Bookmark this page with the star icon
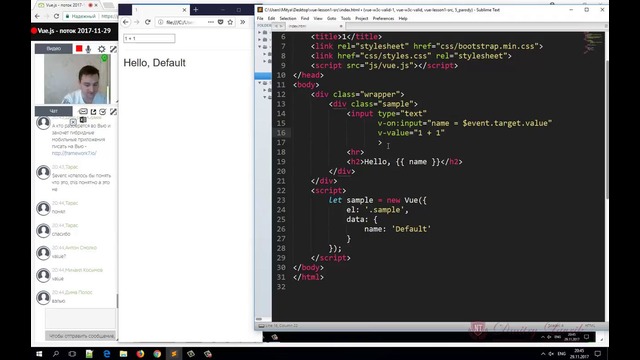Viewport: 640px width, 360px height. click(x=230, y=22)
